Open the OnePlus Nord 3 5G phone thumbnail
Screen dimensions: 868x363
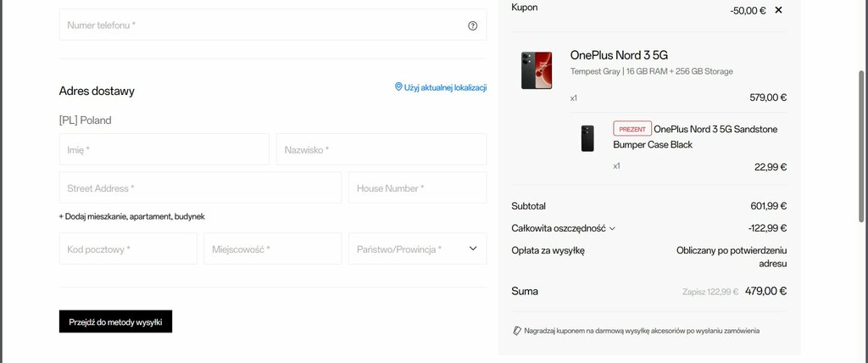coord(537,70)
